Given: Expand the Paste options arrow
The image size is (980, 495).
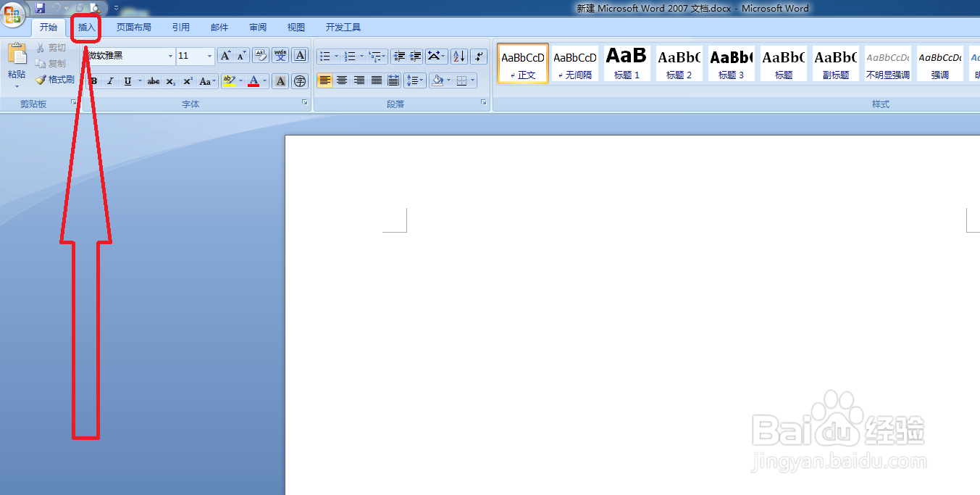Looking at the screenshot, I should tap(17, 86).
